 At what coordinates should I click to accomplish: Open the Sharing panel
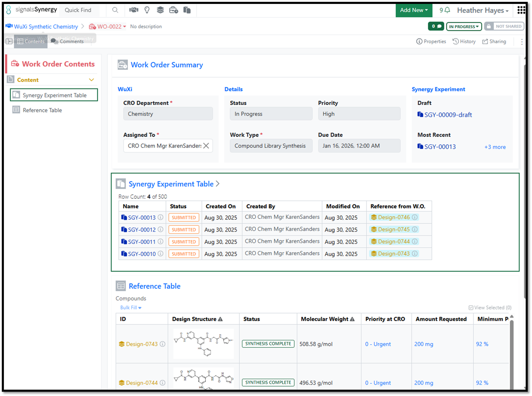pos(494,41)
